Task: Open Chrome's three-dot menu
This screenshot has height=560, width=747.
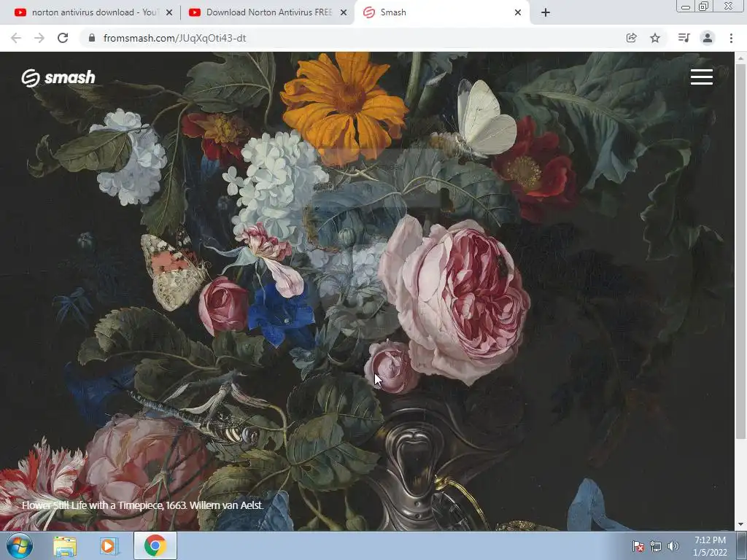Action: (x=731, y=38)
